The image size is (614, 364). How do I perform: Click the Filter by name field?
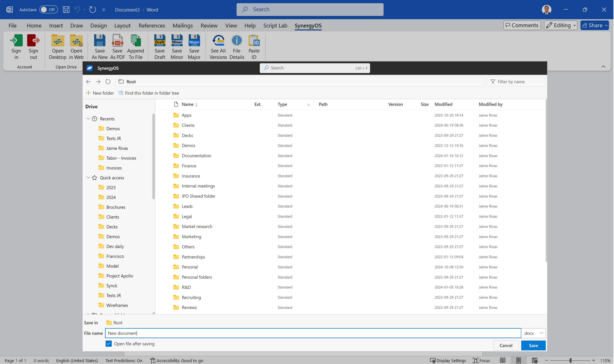516,82
